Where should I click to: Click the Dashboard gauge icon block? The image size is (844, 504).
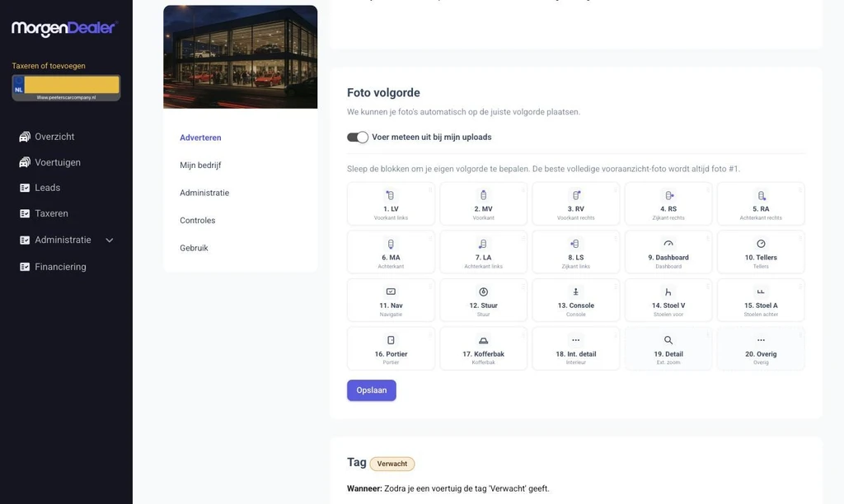pyautogui.click(x=668, y=252)
